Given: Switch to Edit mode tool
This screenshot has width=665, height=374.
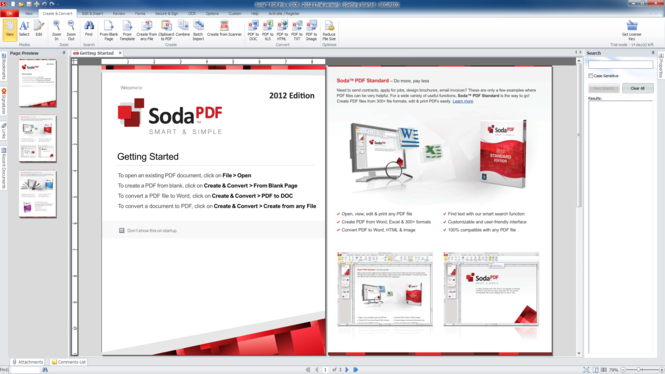Looking at the screenshot, I should tap(39, 29).
